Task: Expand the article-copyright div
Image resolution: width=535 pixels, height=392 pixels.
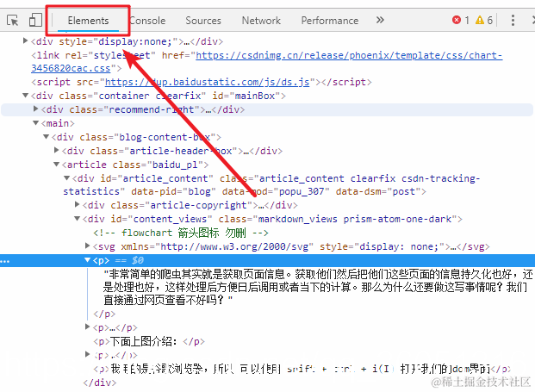Action: (x=78, y=205)
